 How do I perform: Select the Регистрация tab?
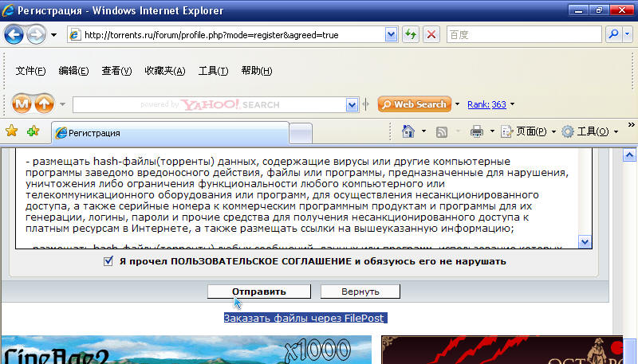tap(170, 133)
